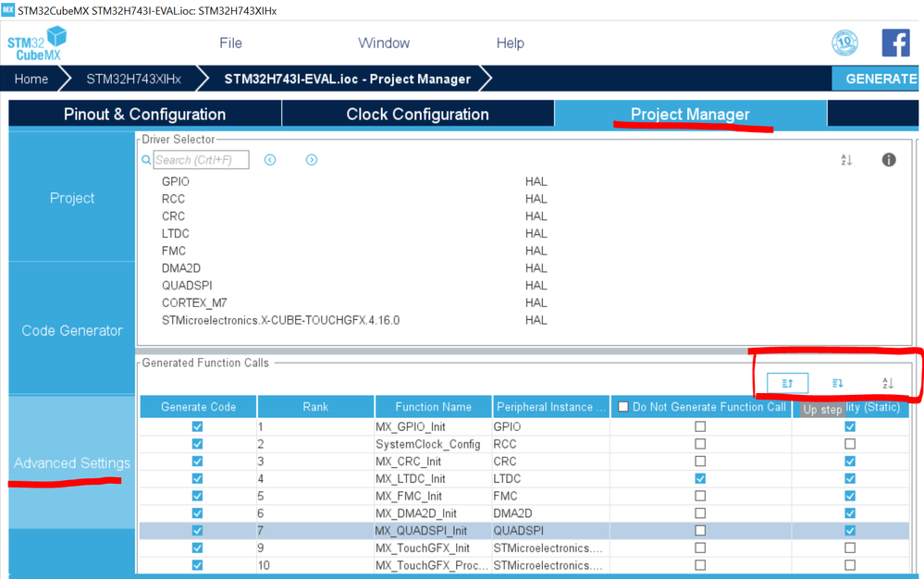Open the Window menu
924x579 pixels.
[384, 43]
